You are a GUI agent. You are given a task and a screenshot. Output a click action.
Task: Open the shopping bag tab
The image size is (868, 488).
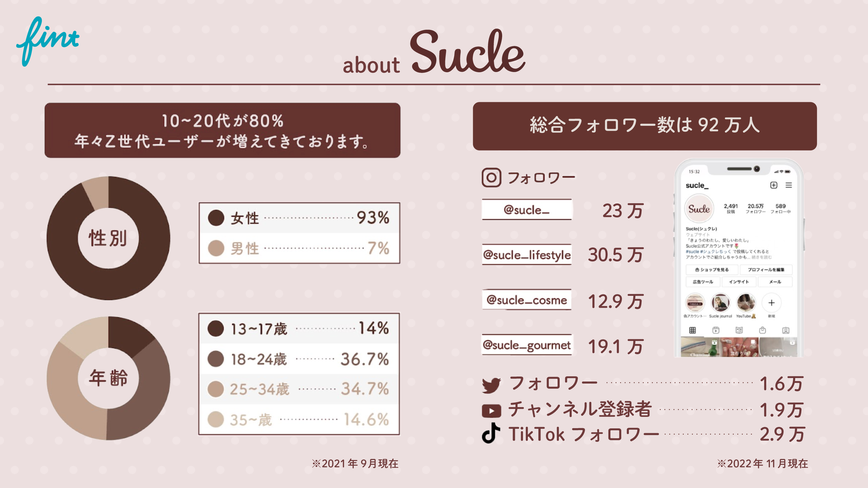[x=763, y=330]
